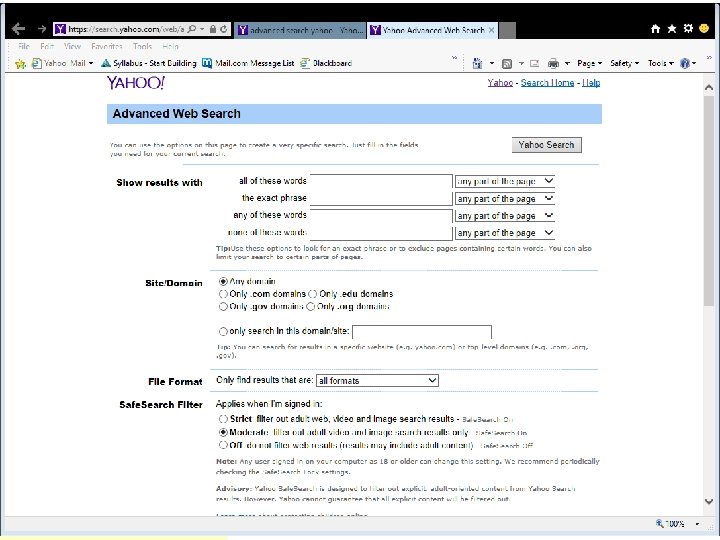The width and height of the screenshot is (720, 540).
Task: Select Only .org domains radio button
Action: (x=310, y=306)
